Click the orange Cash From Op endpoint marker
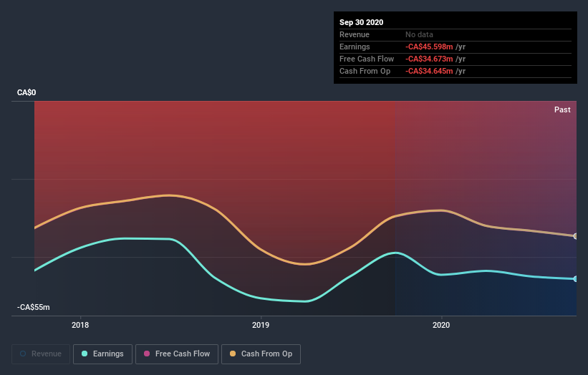 click(576, 236)
